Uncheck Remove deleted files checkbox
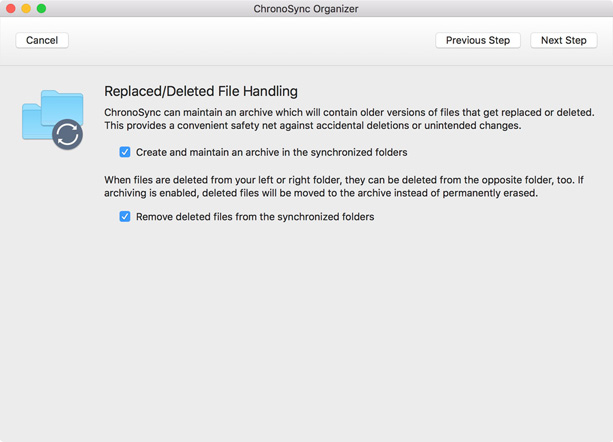The image size is (613, 442). [125, 216]
